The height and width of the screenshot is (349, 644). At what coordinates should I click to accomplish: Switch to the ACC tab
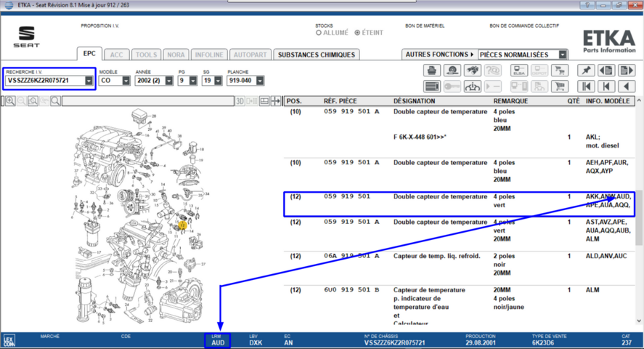(x=117, y=55)
